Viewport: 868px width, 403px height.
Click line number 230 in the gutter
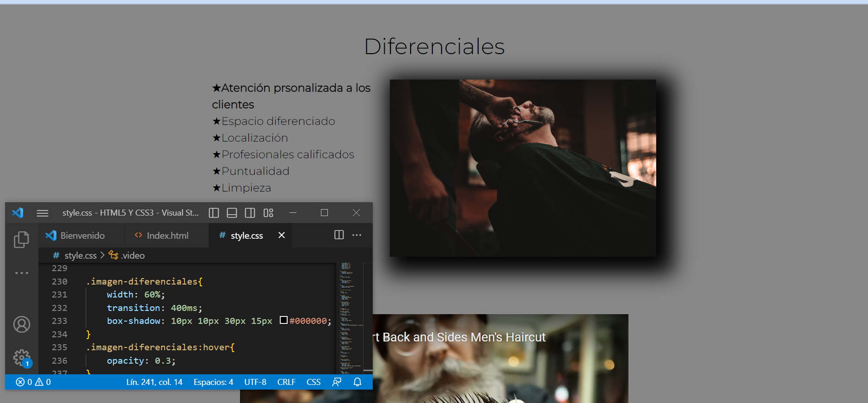[x=60, y=281]
